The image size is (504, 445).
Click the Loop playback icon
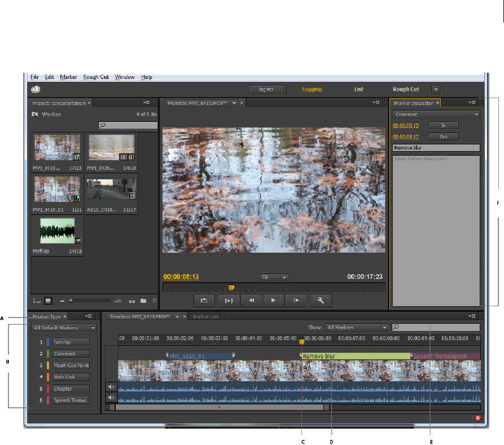click(204, 301)
